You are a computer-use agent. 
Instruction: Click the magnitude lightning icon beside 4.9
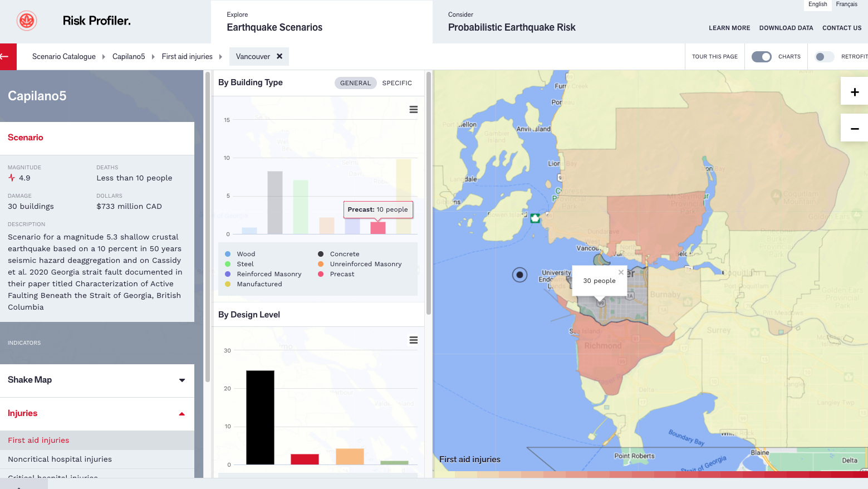click(11, 177)
